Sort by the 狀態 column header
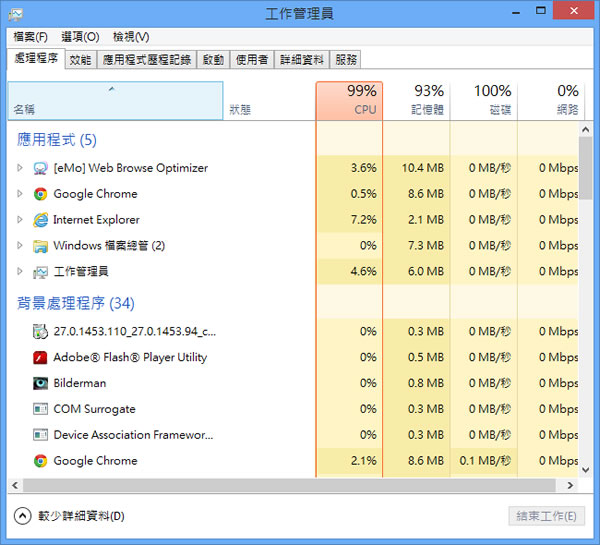Viewport: 600px width, 545px height. pos(269,101)
